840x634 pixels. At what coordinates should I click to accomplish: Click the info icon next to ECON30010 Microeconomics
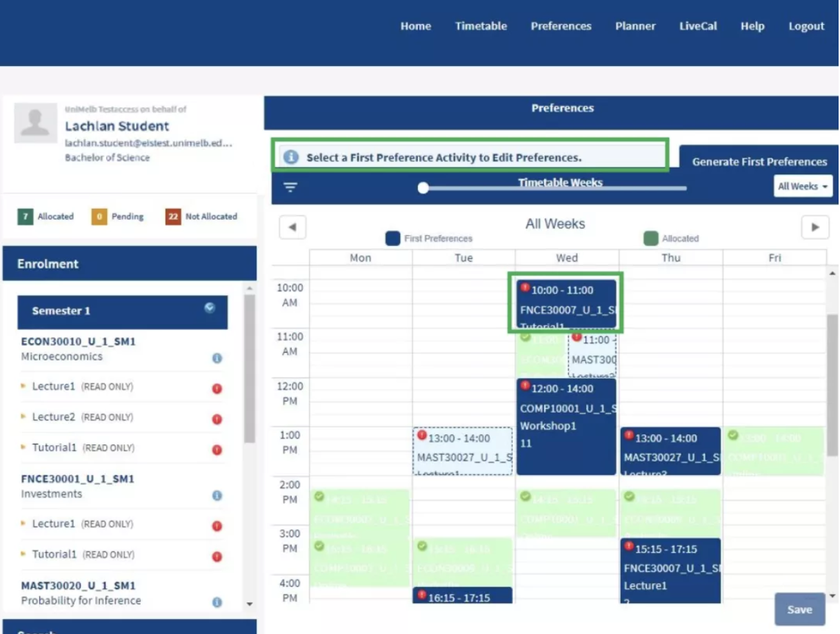coord(218,358)
